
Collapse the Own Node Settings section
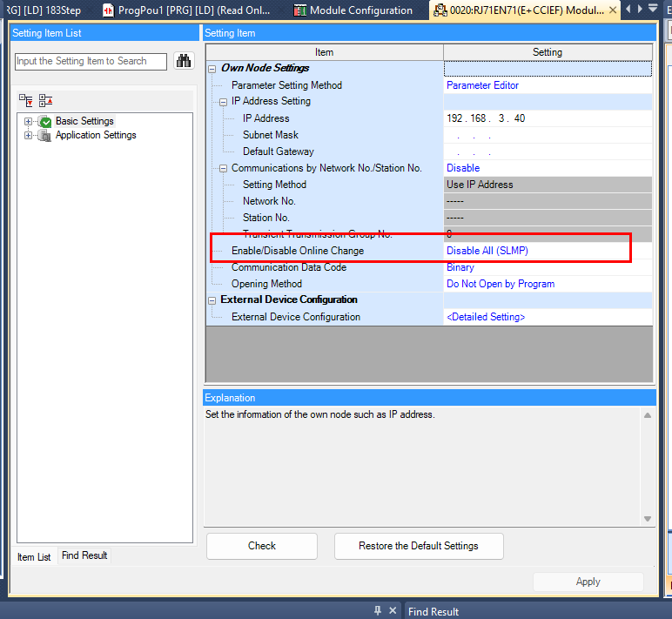212,69
